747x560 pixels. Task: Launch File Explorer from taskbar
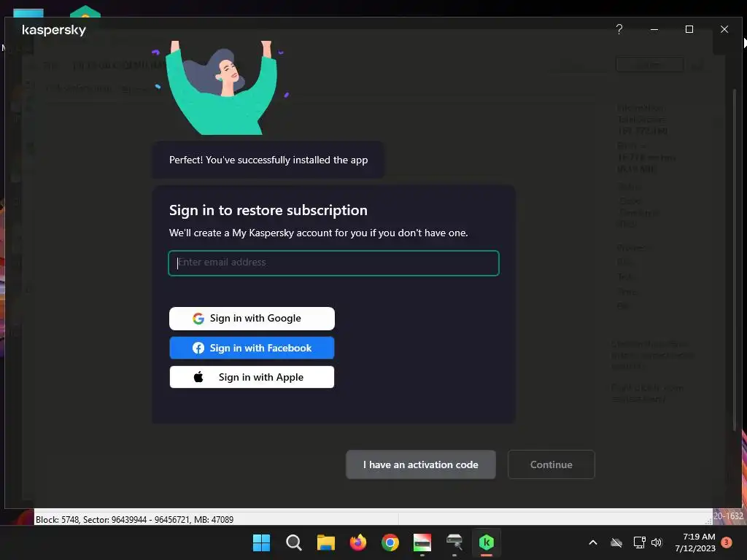[x=326, y=542]
